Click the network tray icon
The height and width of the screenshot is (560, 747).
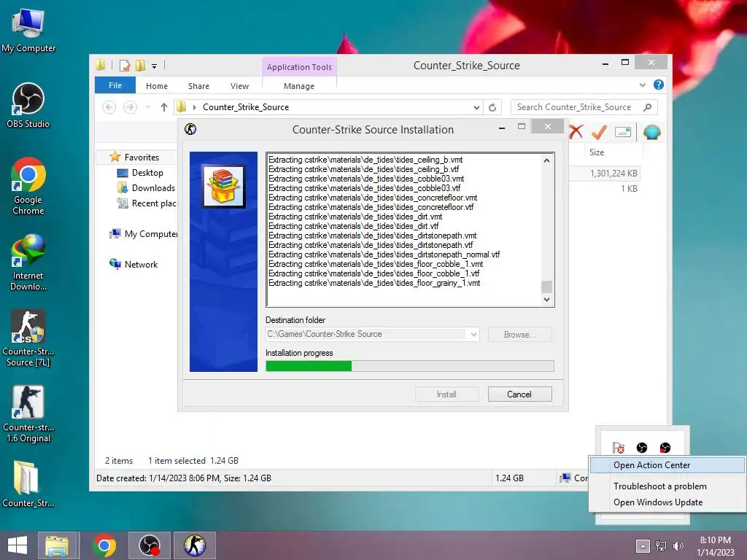coord(660,545)
